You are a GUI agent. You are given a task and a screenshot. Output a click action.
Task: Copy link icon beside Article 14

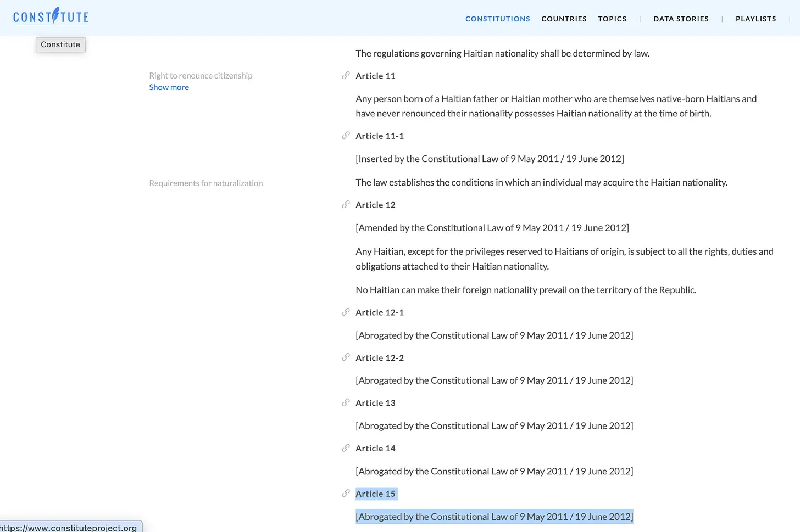346,449
